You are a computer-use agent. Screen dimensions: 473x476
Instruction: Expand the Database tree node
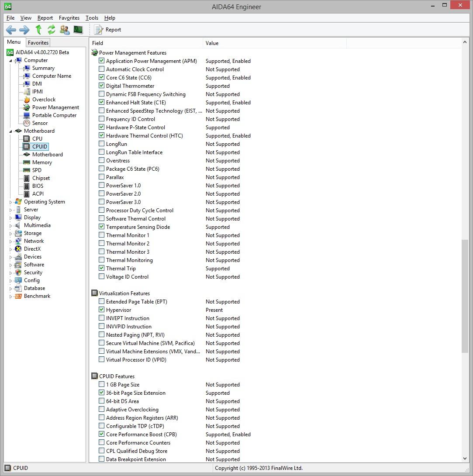point(10,289)
